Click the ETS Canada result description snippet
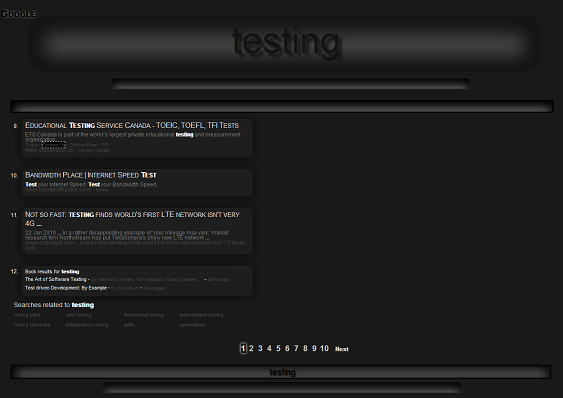 (x=133, y=137)
